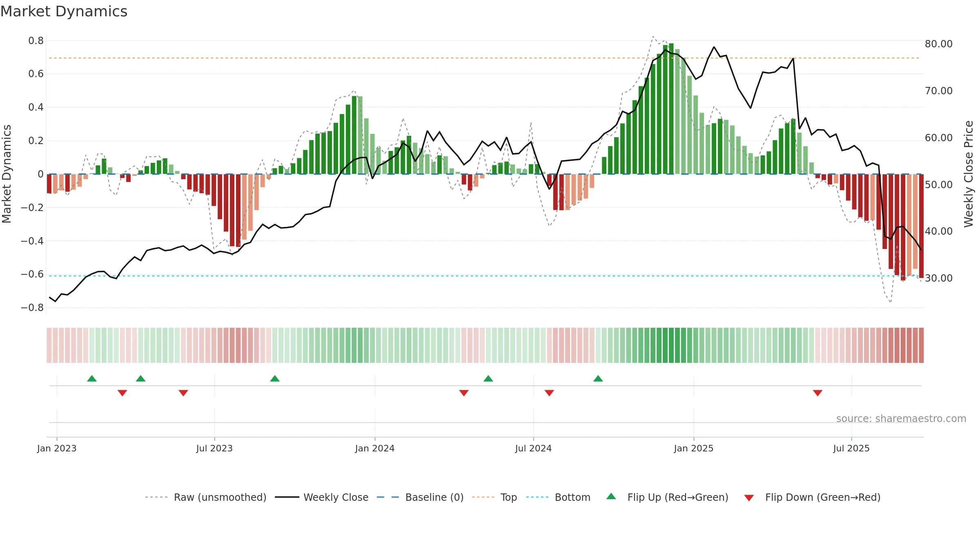Click the dark red heatmap cell at far right end

point(921,345)
